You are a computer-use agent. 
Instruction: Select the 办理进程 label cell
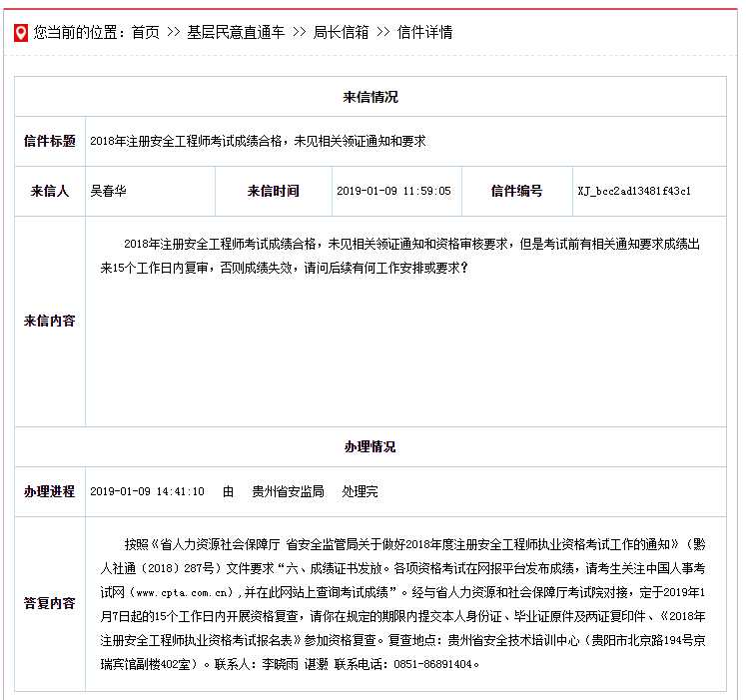(x=50, y=491)
